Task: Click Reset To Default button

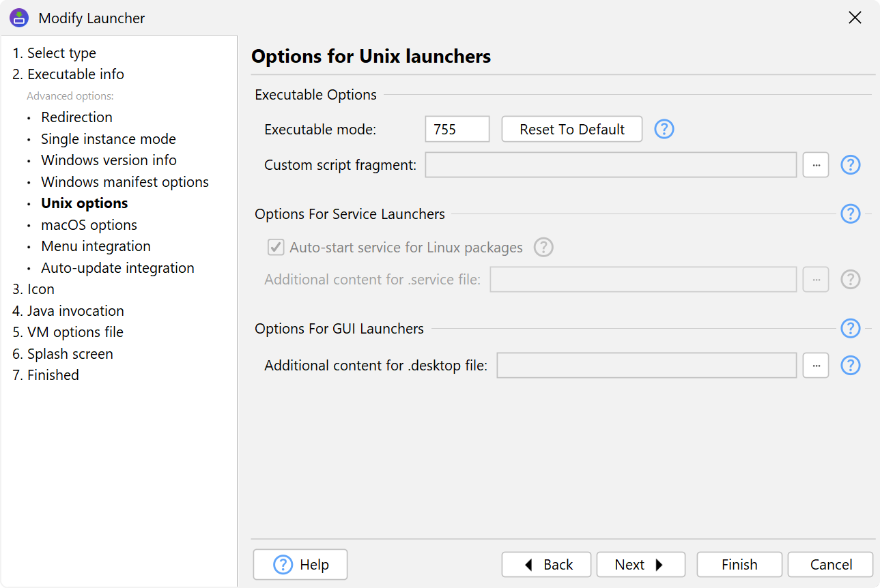Action: [x=571, y=129]
